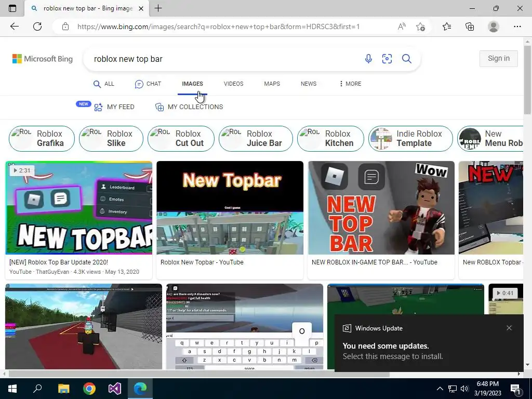Open the NEW TOP BAR Wow thumbnail
Viewport: 532px width, 399px height.
381,208
